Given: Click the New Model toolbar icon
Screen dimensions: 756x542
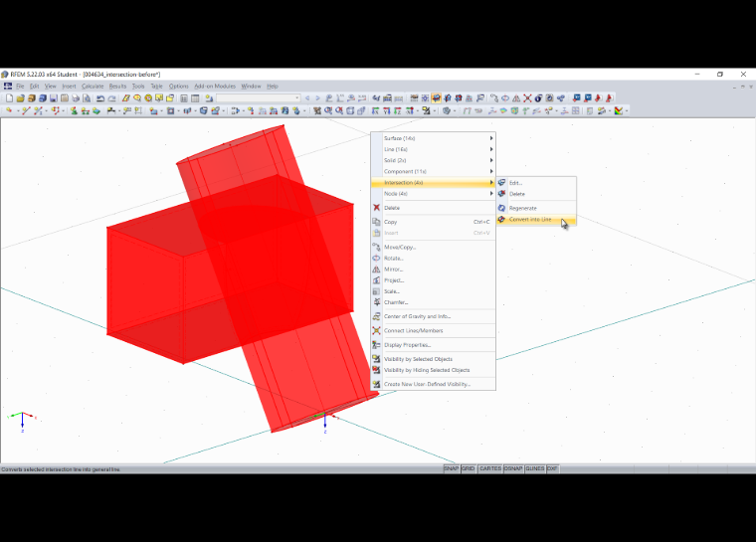Looking at the screenshot, I should [x=9, y=98].
